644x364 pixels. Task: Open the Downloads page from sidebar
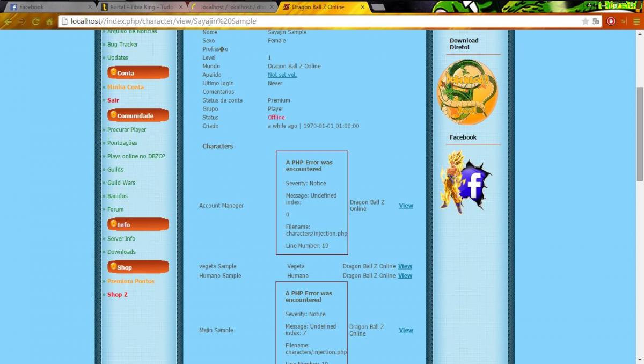(121, 252)
